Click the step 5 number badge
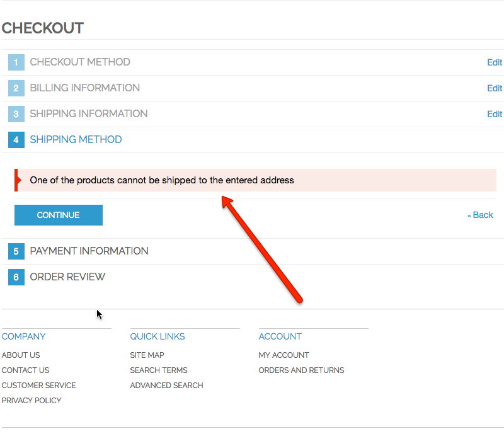This screenshot has width=504, height=441. click(16, 251)
